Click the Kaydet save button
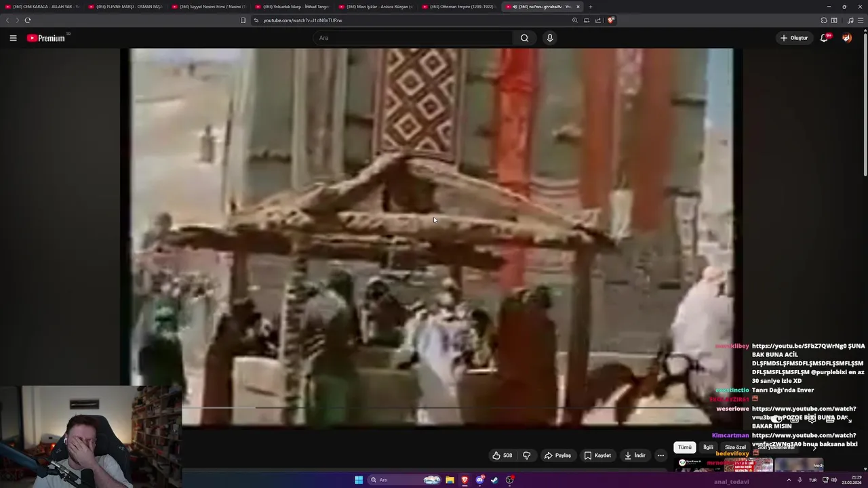 tap(597, 455)
